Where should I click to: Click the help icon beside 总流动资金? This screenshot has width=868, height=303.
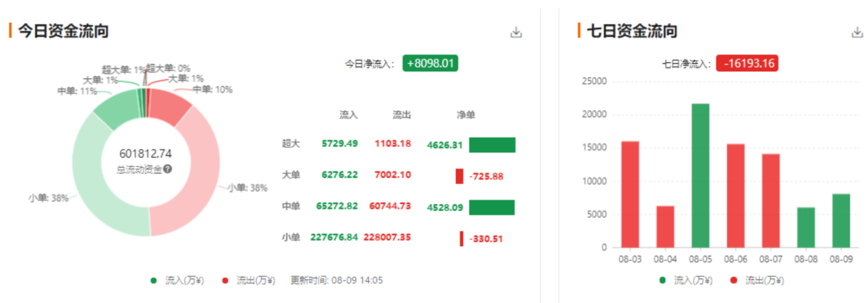pyautogui.click(x=168, y=169)
